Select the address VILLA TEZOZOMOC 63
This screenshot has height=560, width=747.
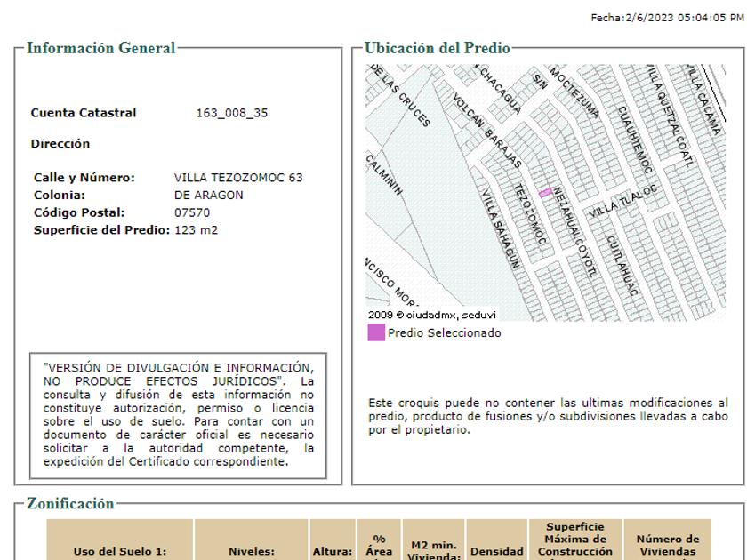[238, 178]
